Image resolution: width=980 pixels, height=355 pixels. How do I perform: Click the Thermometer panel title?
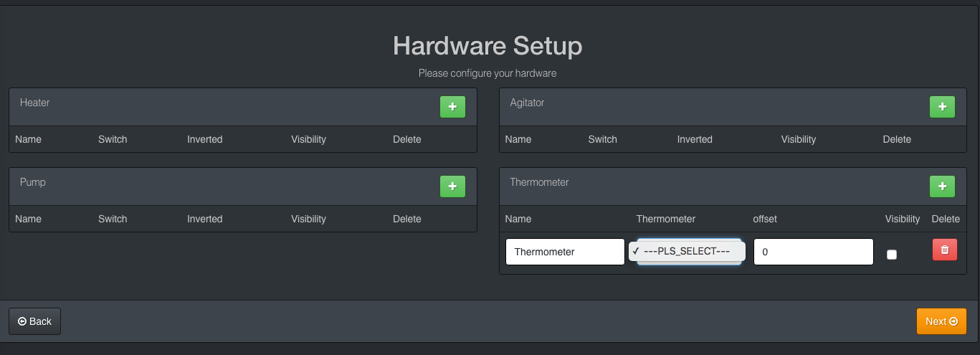(x=539, y=182)
